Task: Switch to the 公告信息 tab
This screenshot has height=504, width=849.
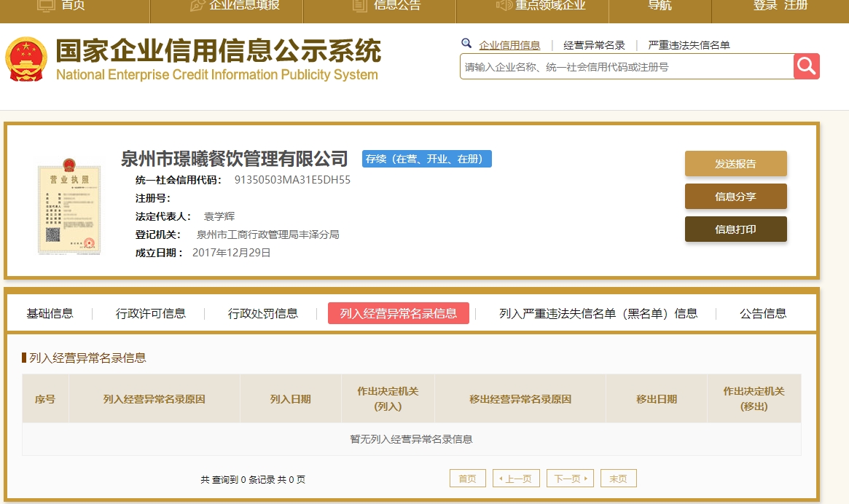Action: coord(763,313)
